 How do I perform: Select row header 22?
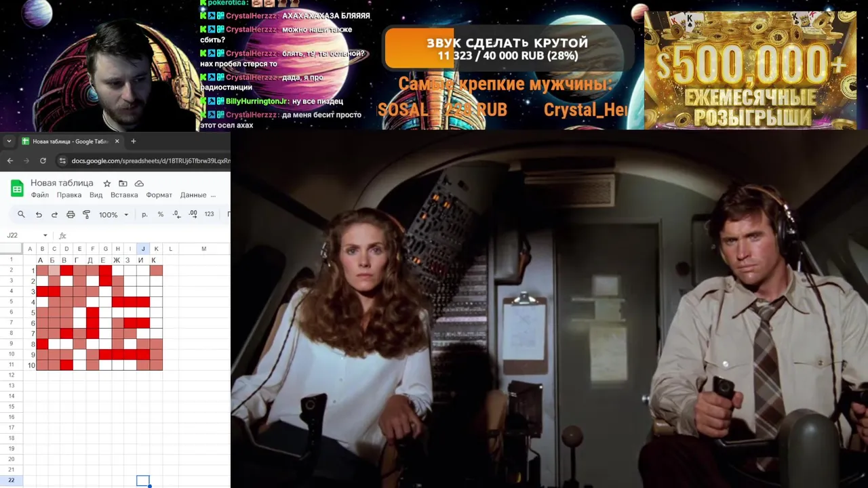tap(11, 480)
